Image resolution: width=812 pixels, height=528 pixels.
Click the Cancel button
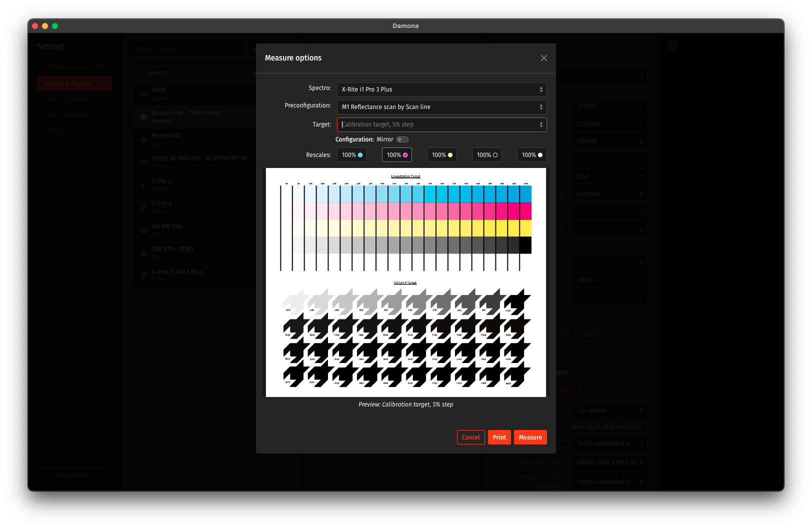470,437
